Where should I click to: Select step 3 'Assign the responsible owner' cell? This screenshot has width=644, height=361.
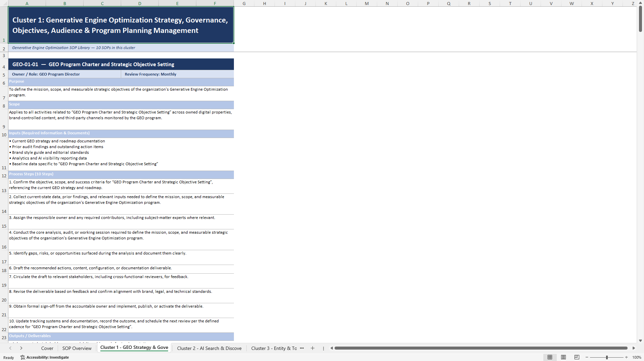(x=121, y=222)
